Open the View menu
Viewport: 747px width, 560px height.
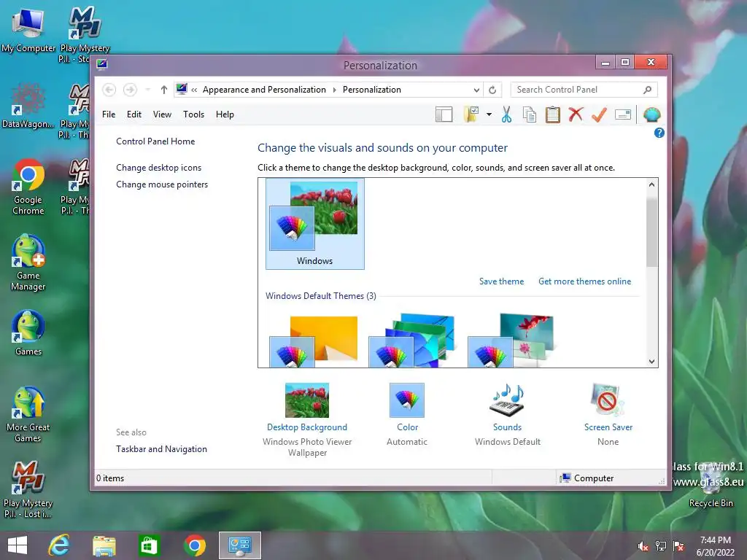point(162,114)
